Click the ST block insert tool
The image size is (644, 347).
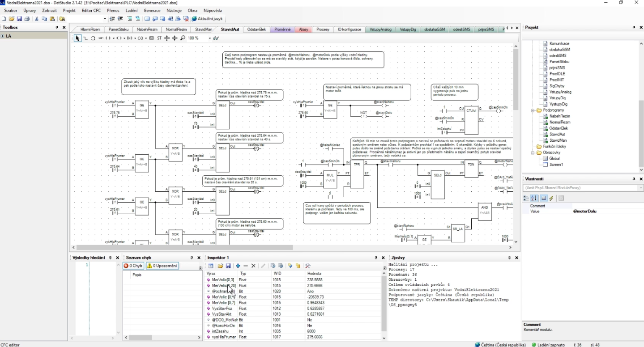point(159,38)
